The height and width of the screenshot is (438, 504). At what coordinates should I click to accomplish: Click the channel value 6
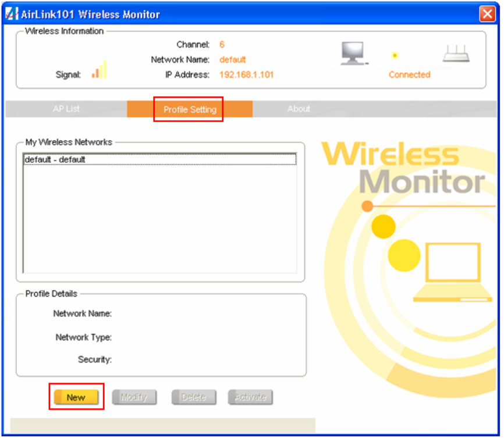pos(222,45)
